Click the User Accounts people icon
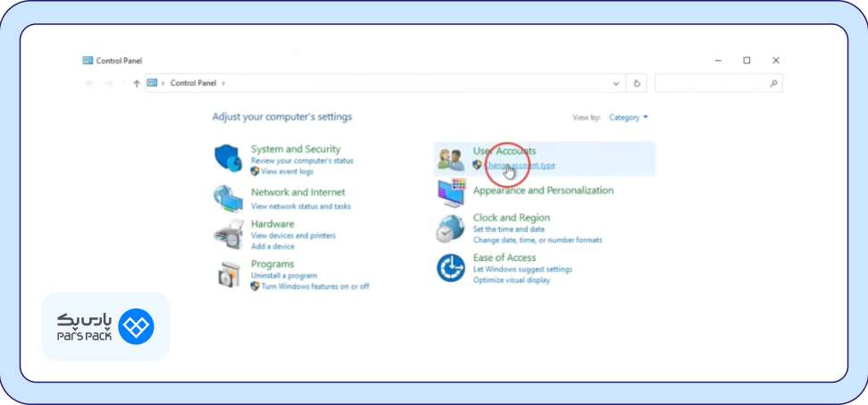The image size is (868, 405). tap(451, 159)
